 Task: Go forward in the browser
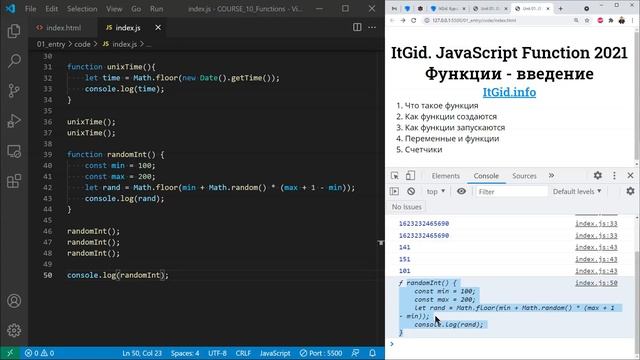point(403,20)
